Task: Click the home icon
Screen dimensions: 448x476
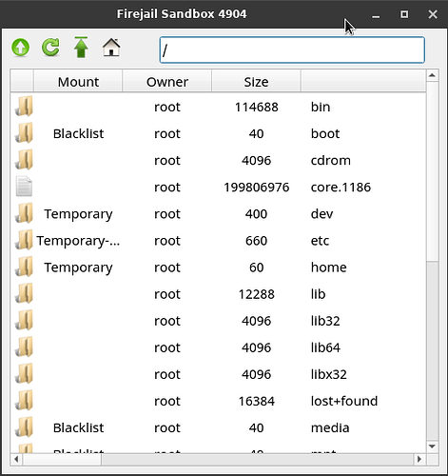Action: click(111, 48)
